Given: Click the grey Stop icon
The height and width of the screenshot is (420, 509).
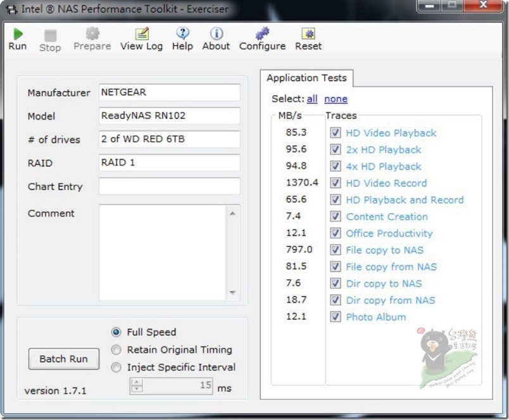Looking at the screenshot, I should point(50,35).
